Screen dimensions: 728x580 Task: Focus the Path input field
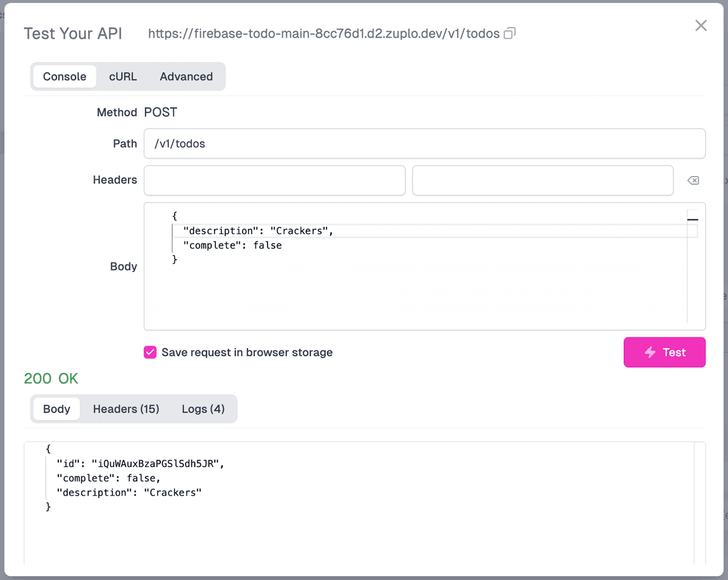pos(424,144)
